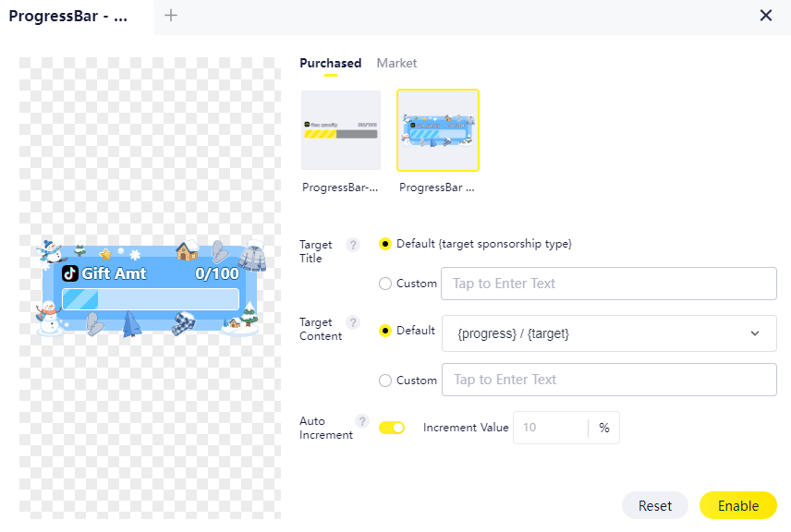Switch to the Market tab

pyautogui.click(x=396, y=64)
